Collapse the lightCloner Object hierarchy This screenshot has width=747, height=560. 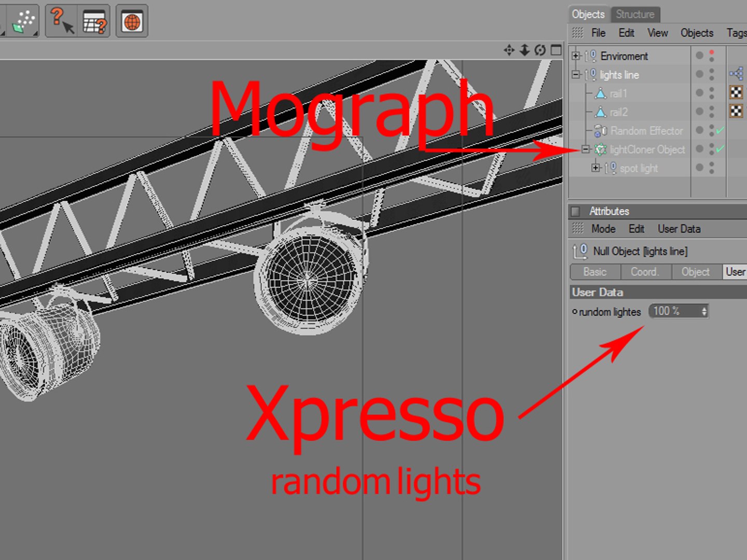586,149
